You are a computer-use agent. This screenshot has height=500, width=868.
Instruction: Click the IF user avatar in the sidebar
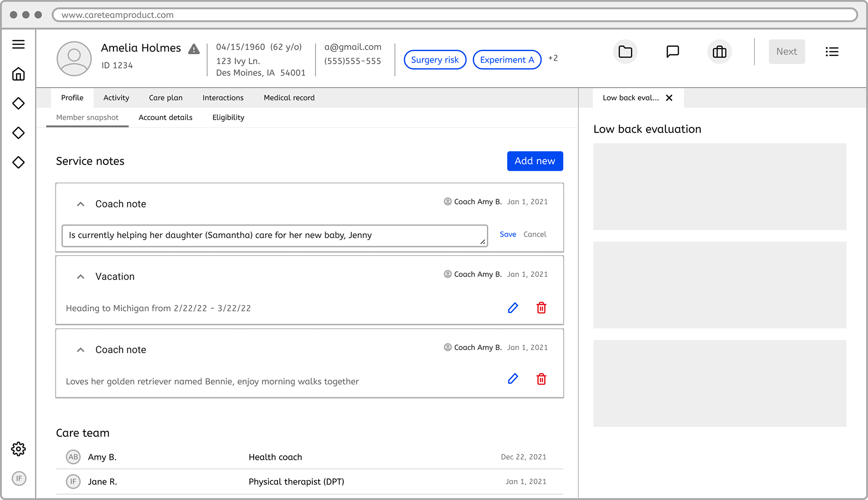pyautogui.click(x=19, y=478)
